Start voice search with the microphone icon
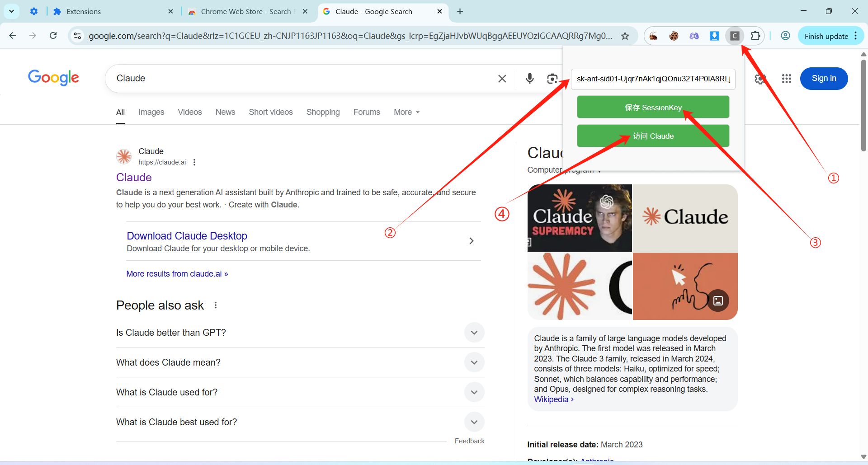Screen dimensions: 868x465 point(529,79)
